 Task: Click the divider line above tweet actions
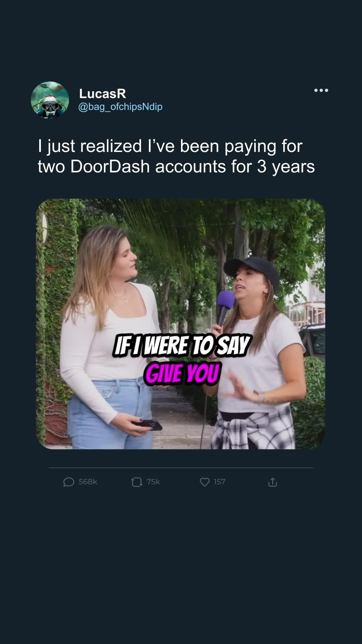(181, 468)
